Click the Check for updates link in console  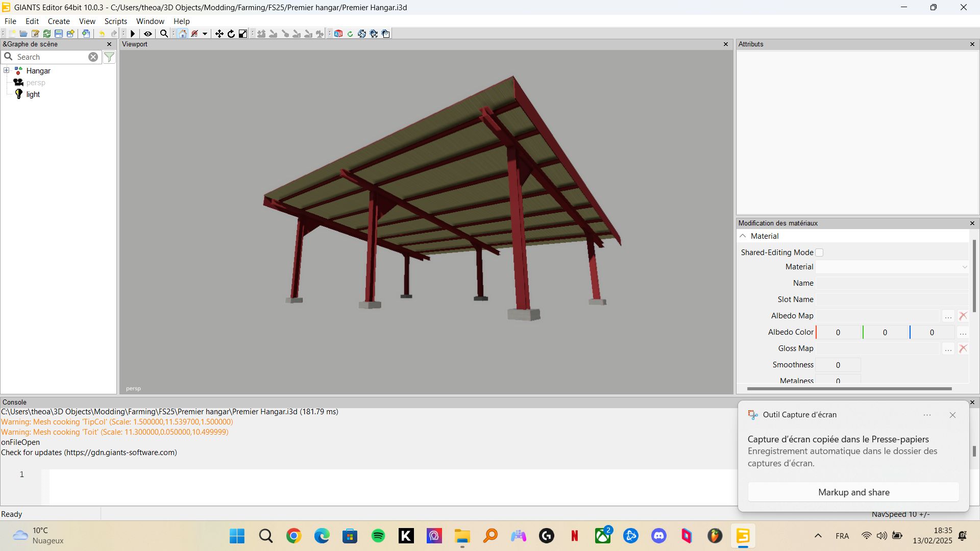point(88,452)
